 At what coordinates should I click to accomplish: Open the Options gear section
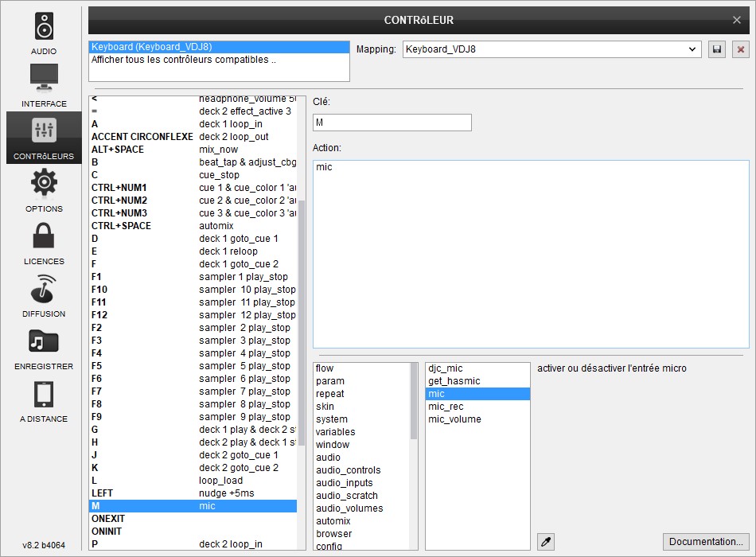coord(44,190)
